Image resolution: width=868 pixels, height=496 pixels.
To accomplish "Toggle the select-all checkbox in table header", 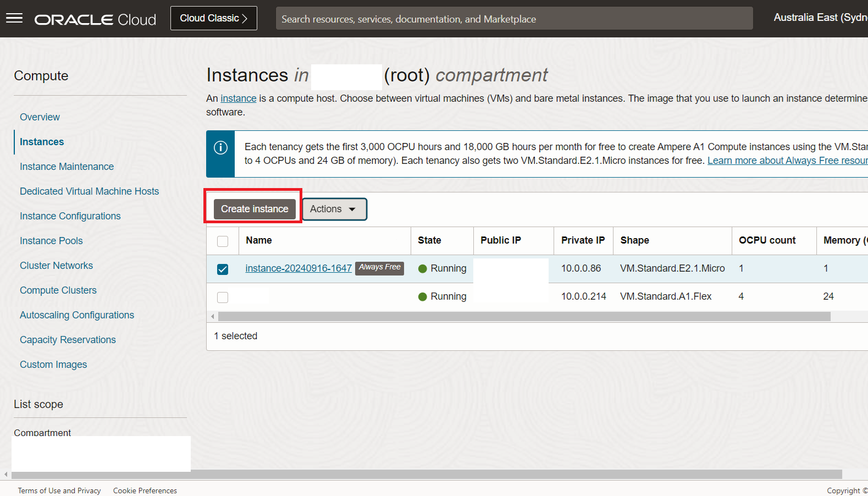I will click(x=223, y=241).
